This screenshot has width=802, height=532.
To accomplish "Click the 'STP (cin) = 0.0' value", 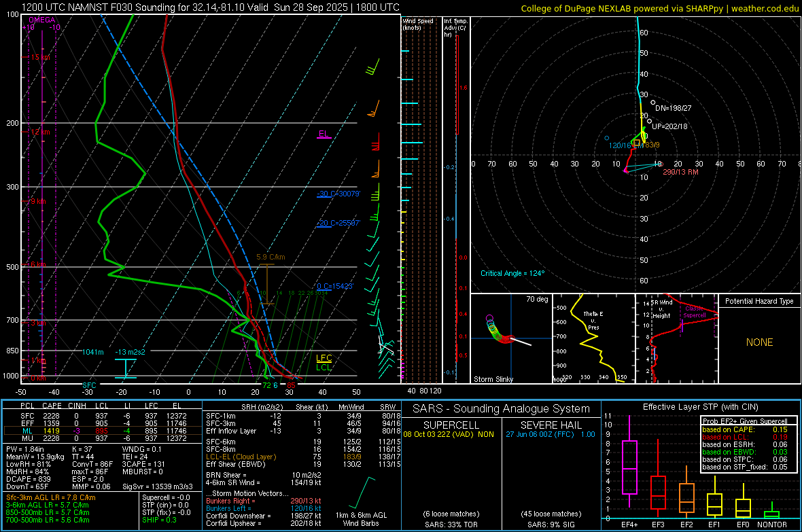I will point(165,505).
